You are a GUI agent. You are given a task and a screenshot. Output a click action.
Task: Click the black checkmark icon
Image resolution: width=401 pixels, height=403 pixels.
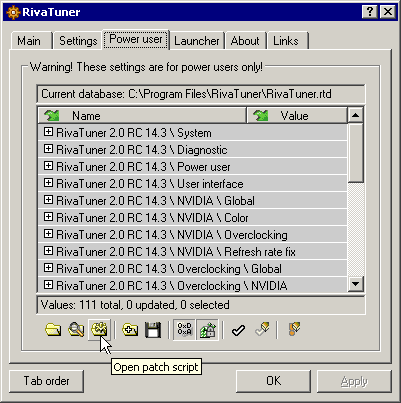[238, 330]
